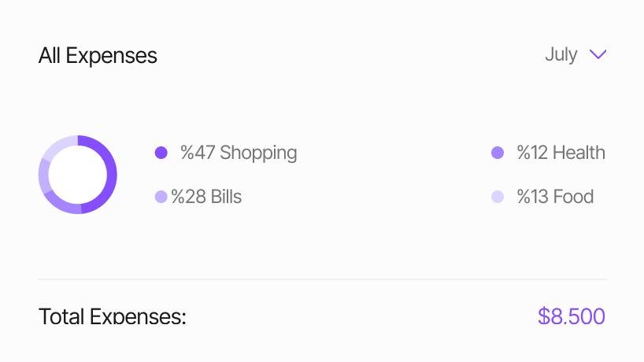Click the Food legend dot
This screenshot has width=644, height=362.
pyautogui.click(x=498, y=197)
